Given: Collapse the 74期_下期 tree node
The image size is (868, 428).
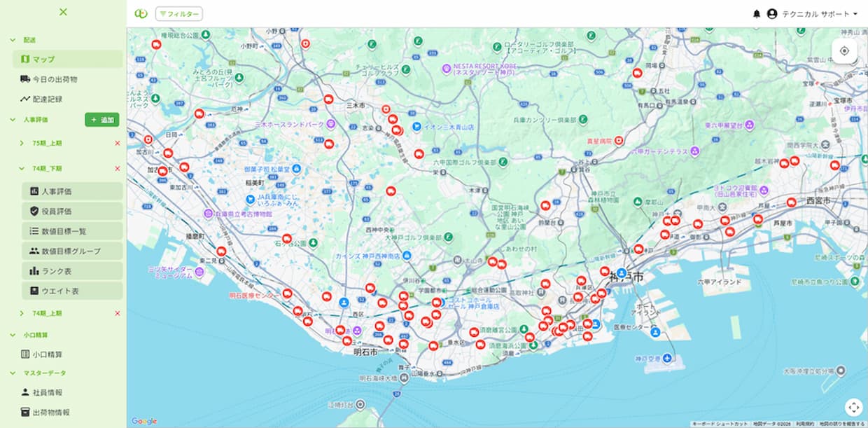Looking at the screenshot, I should pyautogui.click(x=22, y=169).
